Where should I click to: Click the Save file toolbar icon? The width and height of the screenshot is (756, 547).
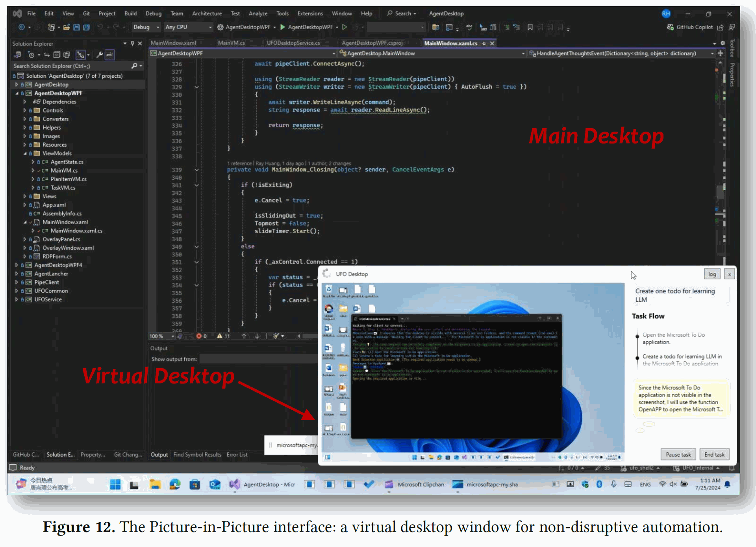(77, 27)
